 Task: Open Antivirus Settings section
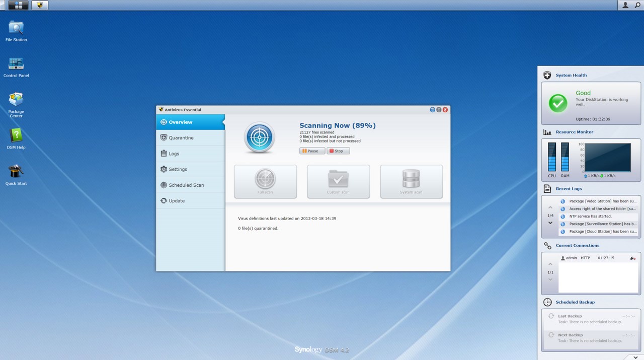190,169
